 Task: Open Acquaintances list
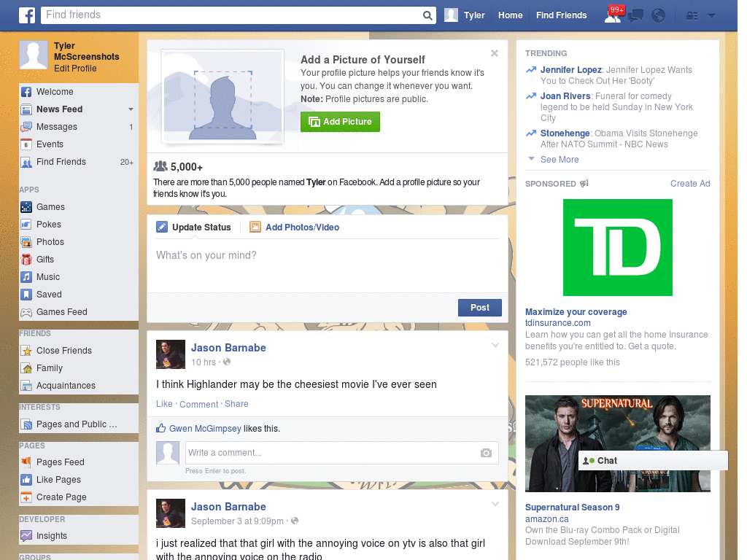point(79,386)
